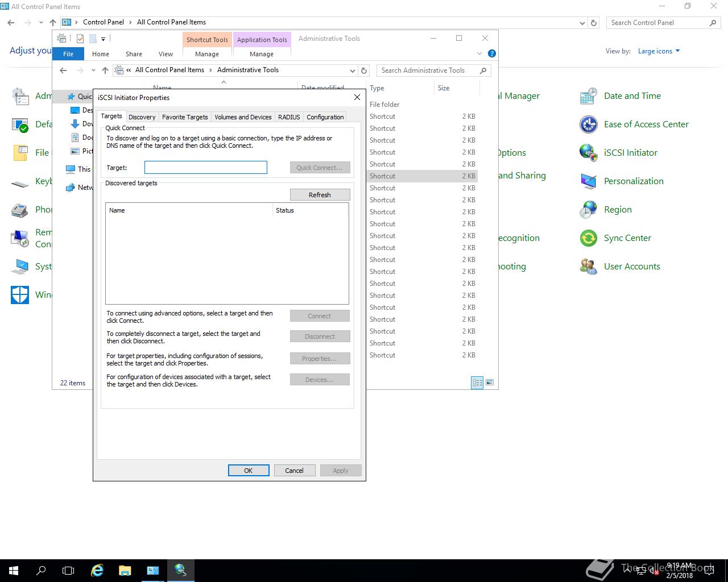The image size is (728, 582).
Task: Open User Accounts
Action: click(619, 266)
